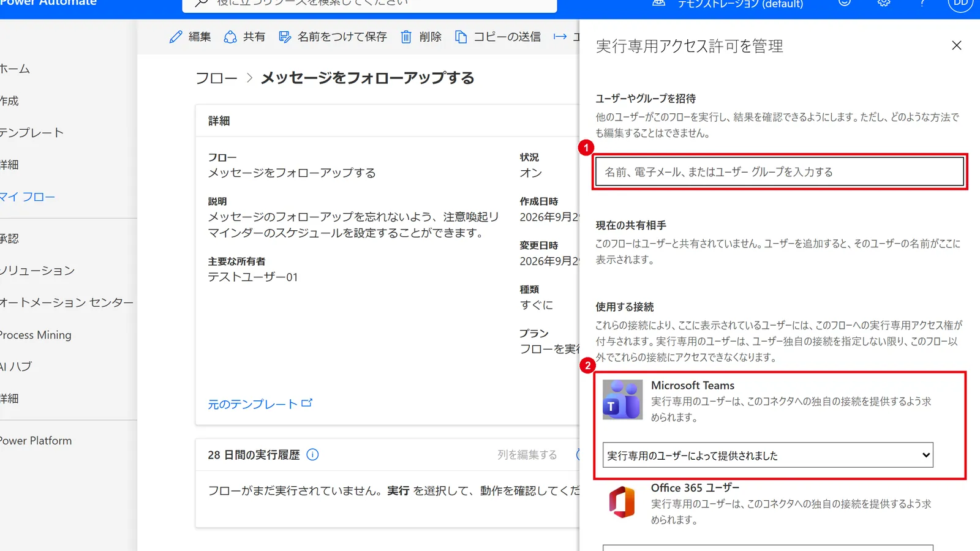Click the Office 365 ユーザー connector name
The width and height of the screenshot is (980, 551).
tap(695, 488)
